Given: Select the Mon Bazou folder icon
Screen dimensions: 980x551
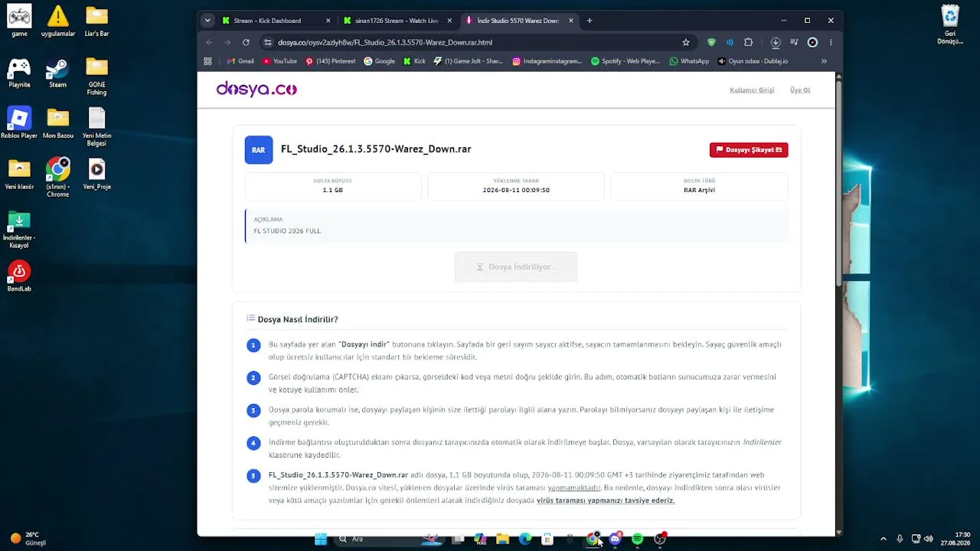Looking at the screenshot, I should pyautogui.click(x=57, y=123).
